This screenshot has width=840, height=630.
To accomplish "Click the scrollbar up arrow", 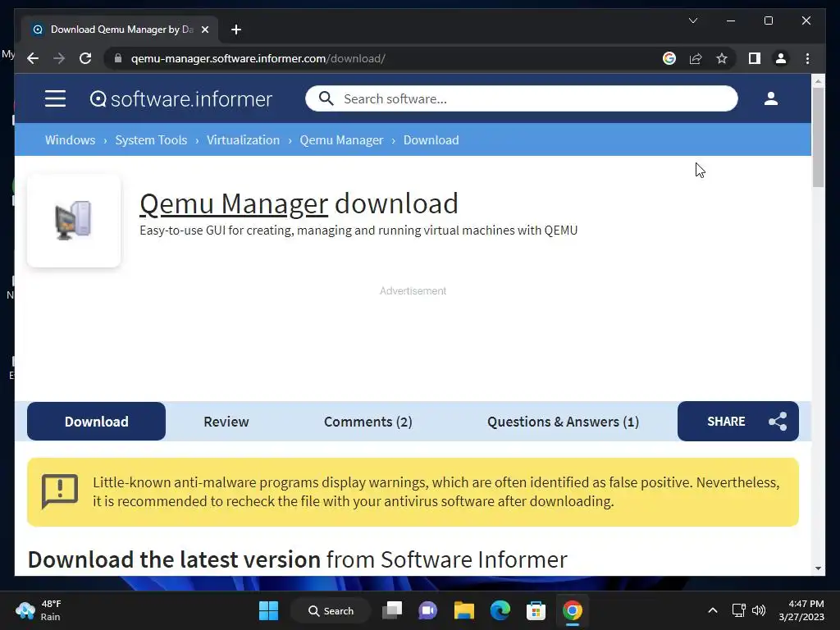I will (818, 81).
